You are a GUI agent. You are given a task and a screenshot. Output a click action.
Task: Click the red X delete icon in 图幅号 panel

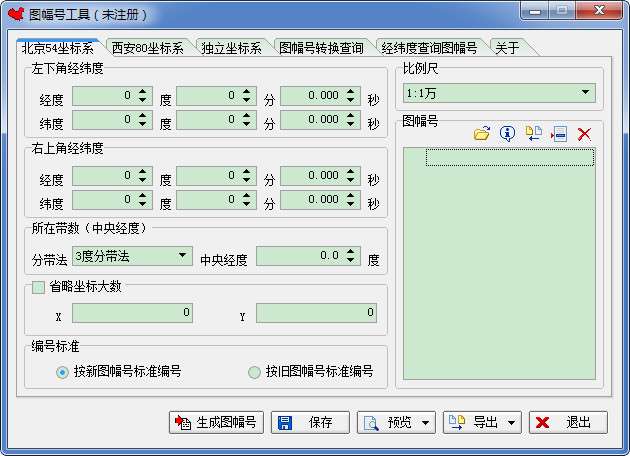pos(584,134)
